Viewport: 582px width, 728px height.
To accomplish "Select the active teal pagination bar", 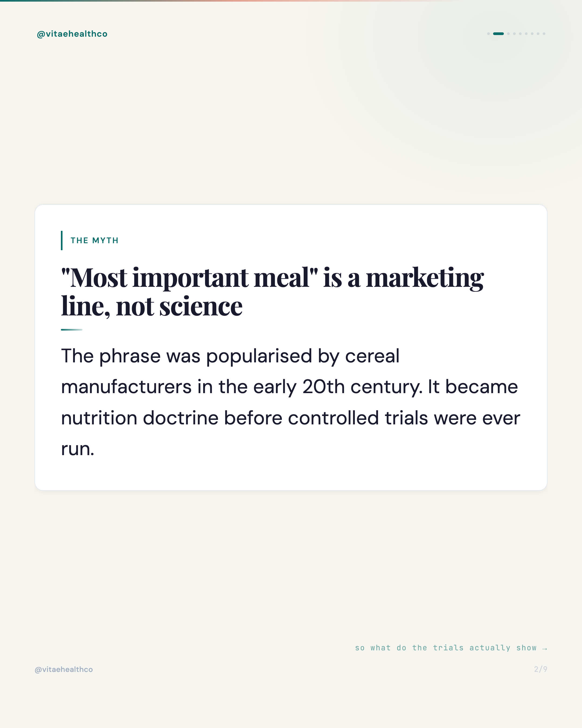I will coord(499,34).
